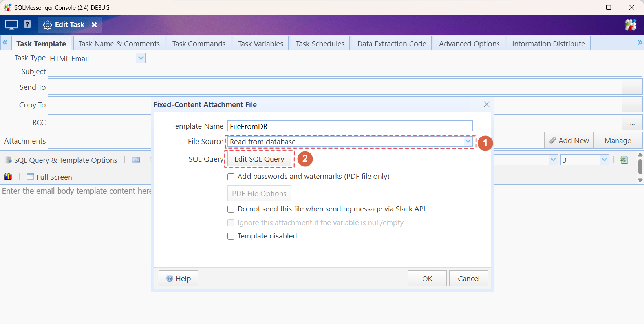Open the monitor console icon in the header
644x324 pixels.
[11, 25]
